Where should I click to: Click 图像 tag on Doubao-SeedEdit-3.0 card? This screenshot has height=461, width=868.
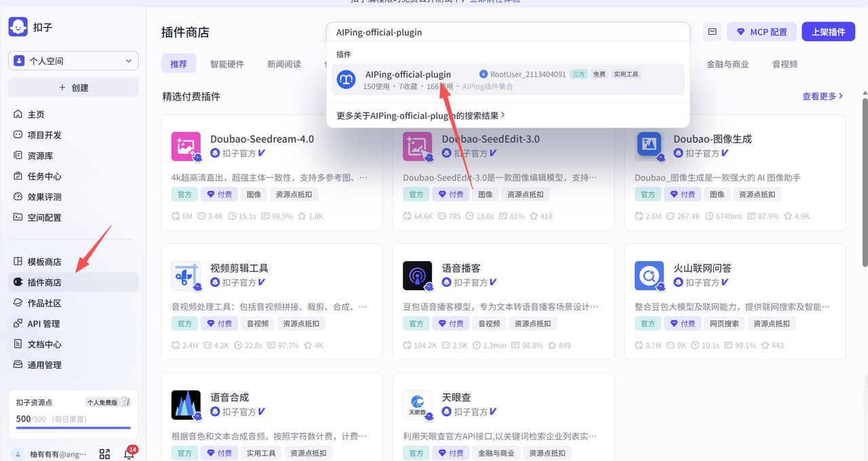coord(486,194)
